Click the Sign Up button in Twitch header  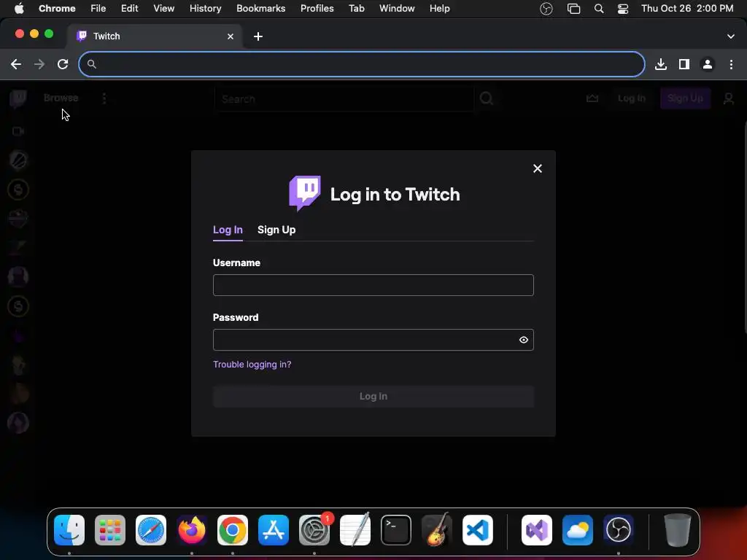(685, 98)
